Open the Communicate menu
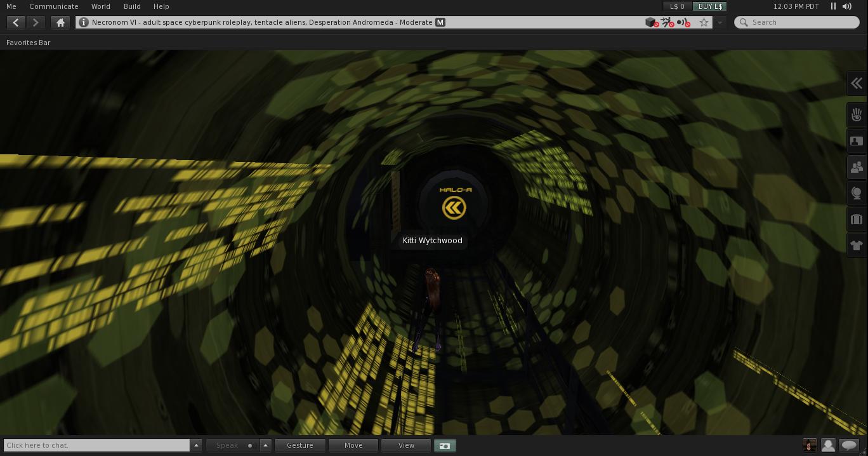This screenshot has width=868, height=456. point(54,6)
